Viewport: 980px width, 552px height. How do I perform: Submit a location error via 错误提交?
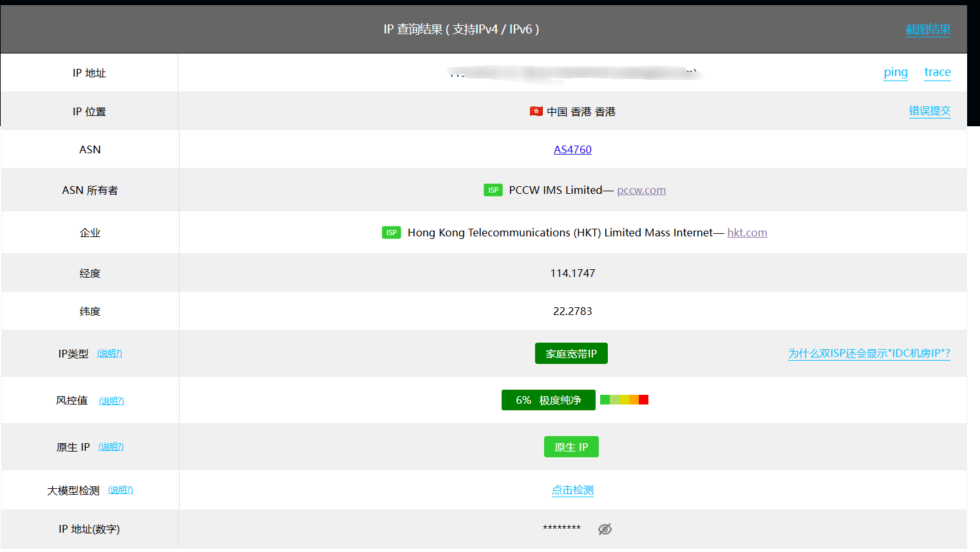(x=930, y=111)
